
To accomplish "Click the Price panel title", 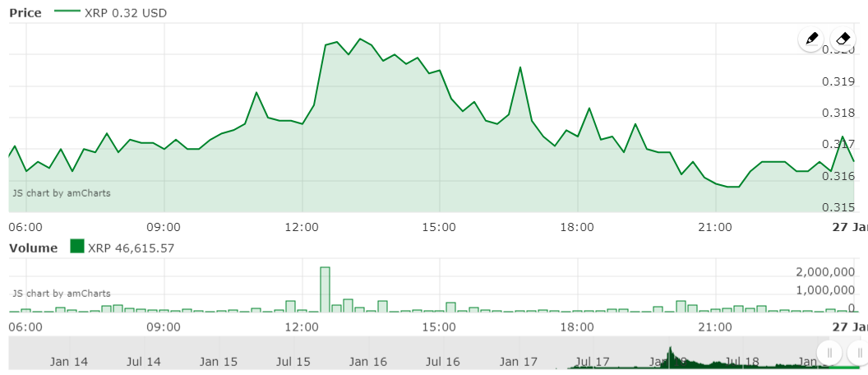I will tap(25, 13).
